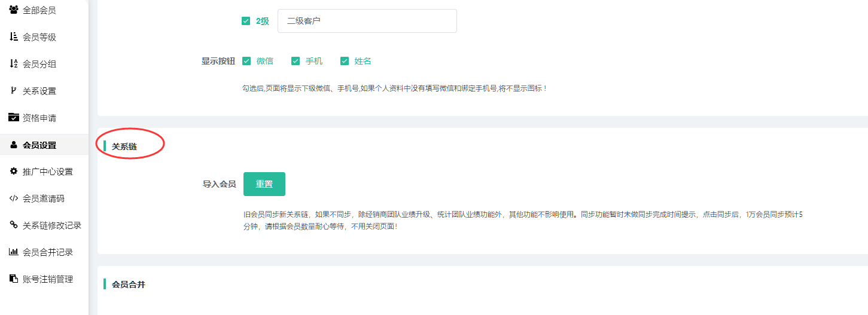Uncheck the 2级 level checkbox

click(x=246, y=21)
